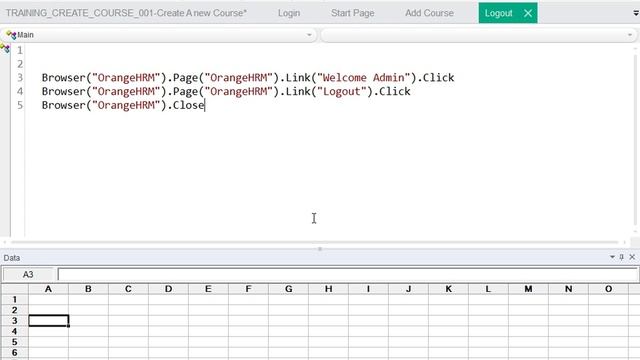Select the Logout tab

click(x=498, y=13)
